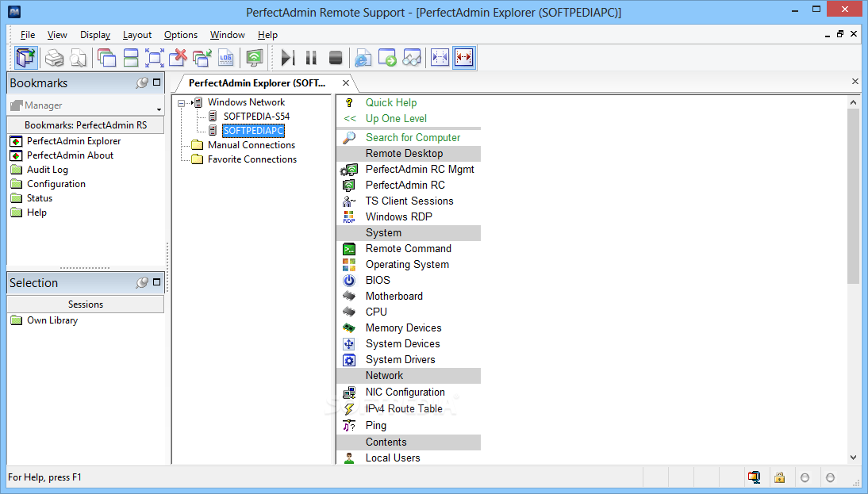The height and width of the screenshot is (494, 868).
Task: Click the Cascade windows toolbar icon
Action: (106, 58)
